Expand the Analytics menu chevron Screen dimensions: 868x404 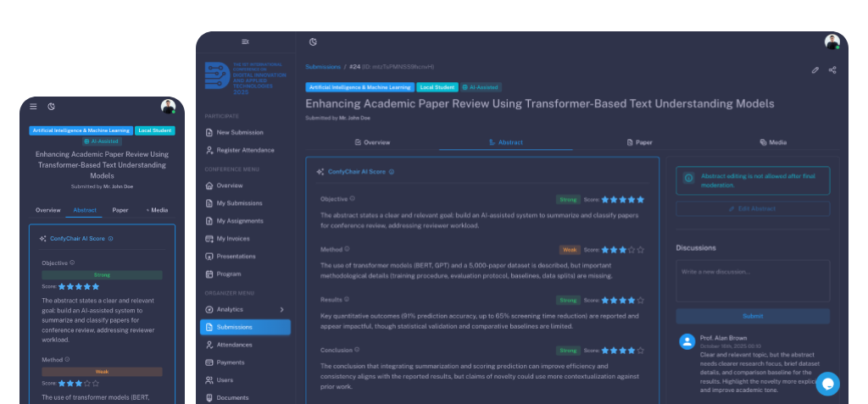coord(281,309)
